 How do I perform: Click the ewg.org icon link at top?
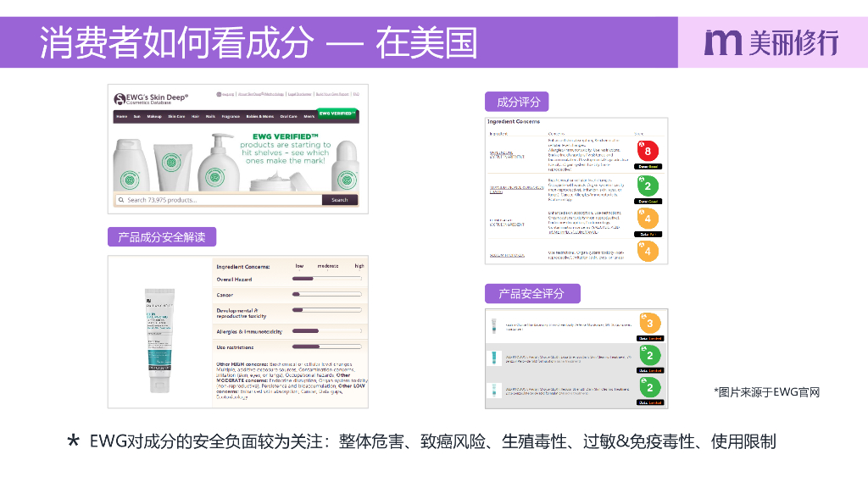pos(225,95)
